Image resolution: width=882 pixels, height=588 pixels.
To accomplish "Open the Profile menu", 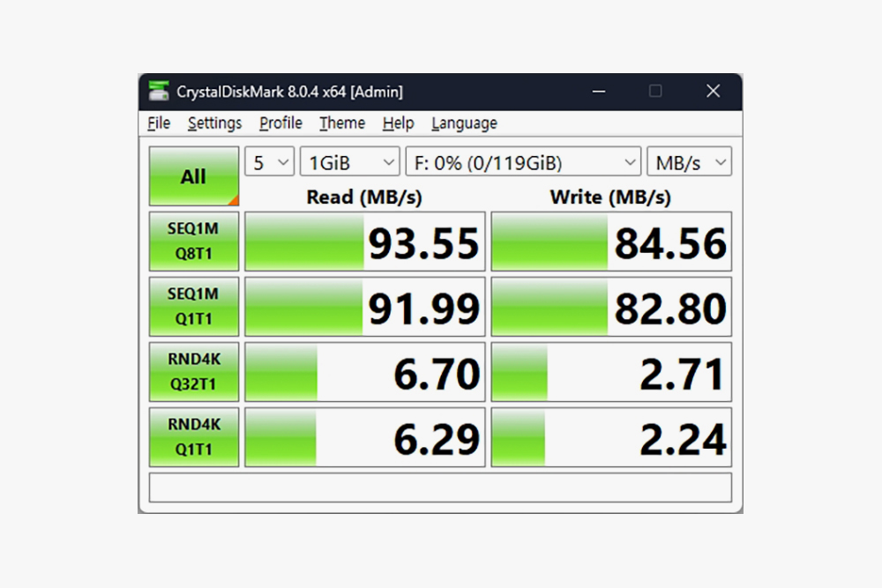I will tap(280, 123).
